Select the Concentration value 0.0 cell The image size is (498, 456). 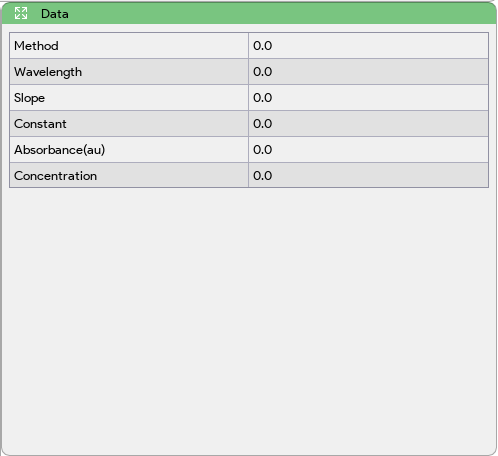pyautogui.click(x=368, y=175)
